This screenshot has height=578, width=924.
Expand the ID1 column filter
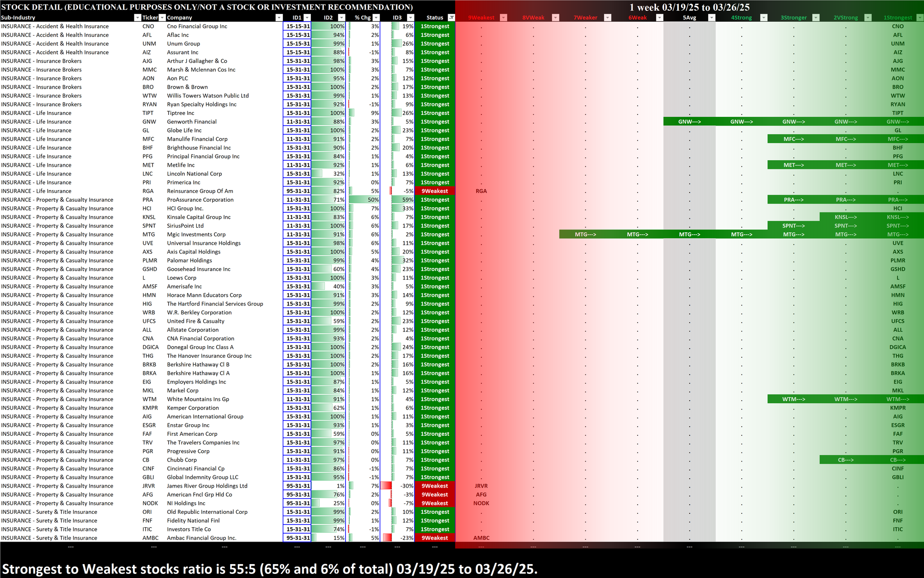pyautogui.click(x=307, y=18)
